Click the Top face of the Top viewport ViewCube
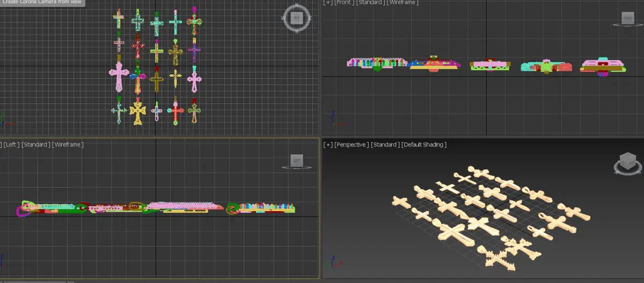The width and height of the screenshot is (644, 283). point(297,18)
